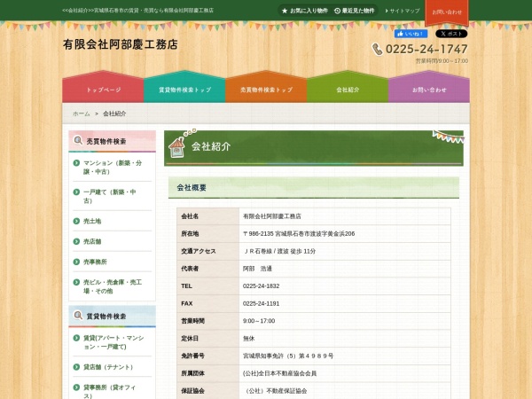The height and width of the screenshot is (399, 532).
Task: Click the chevron before サイトマップ
Action: [387, 11]
